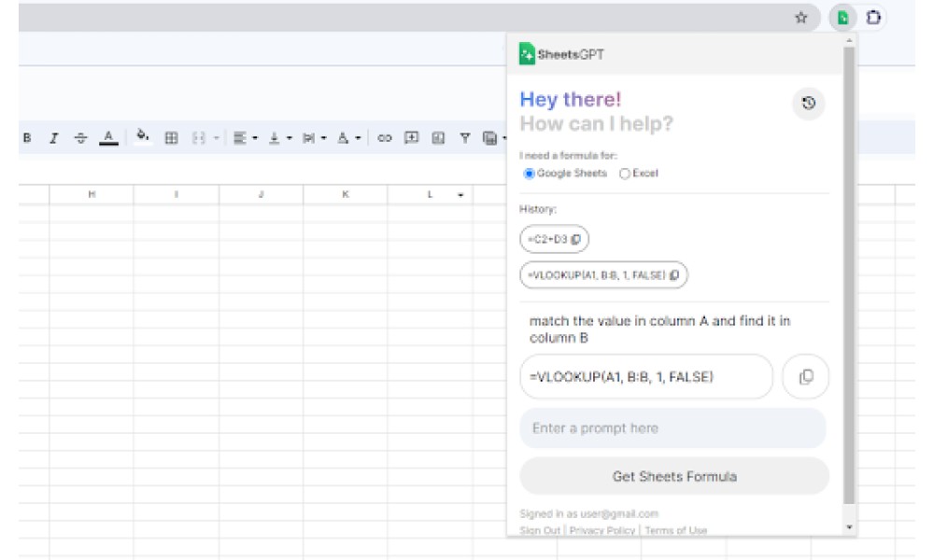Click the prompt text about matching column A

(659, 329)
